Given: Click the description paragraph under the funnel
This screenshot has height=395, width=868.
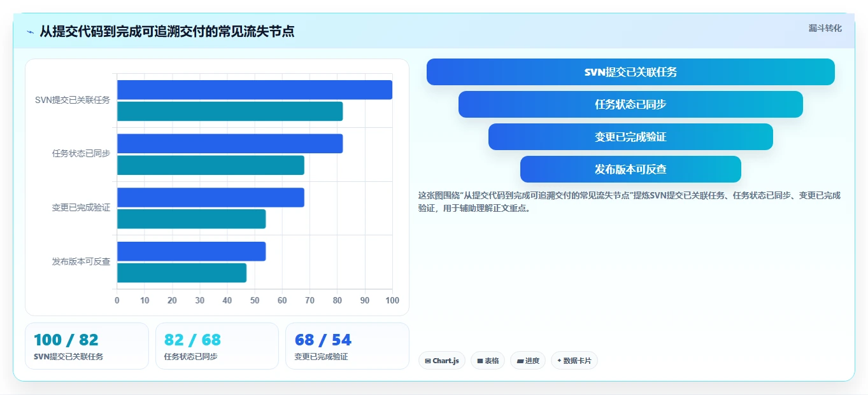Looking at the screenshot, I should [629, 202].
